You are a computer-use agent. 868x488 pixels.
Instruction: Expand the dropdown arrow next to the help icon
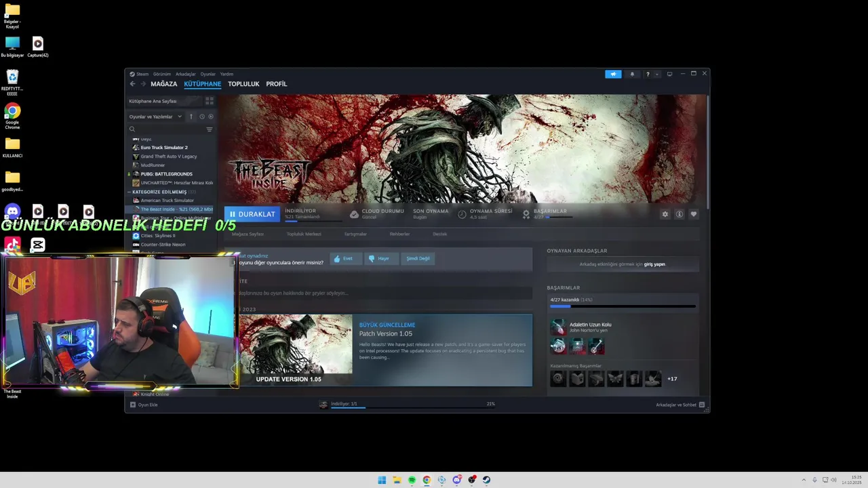pyautogui.click(x=656, y=75)
